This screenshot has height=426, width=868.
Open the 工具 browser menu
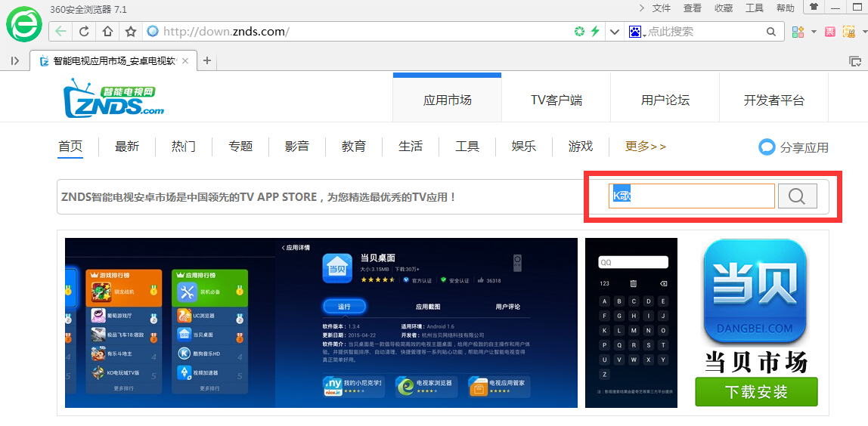755,8
